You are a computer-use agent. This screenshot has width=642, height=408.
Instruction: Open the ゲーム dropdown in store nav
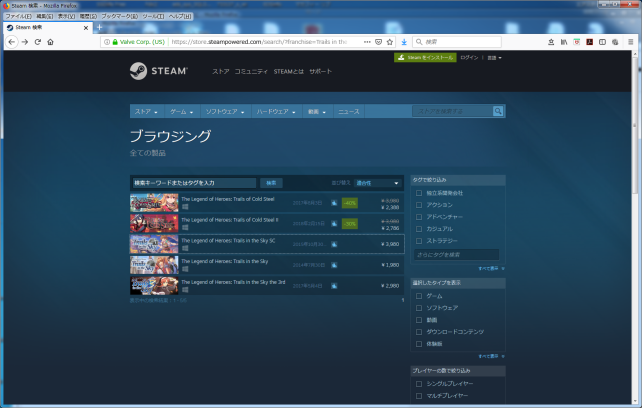[x=182, y=111]
